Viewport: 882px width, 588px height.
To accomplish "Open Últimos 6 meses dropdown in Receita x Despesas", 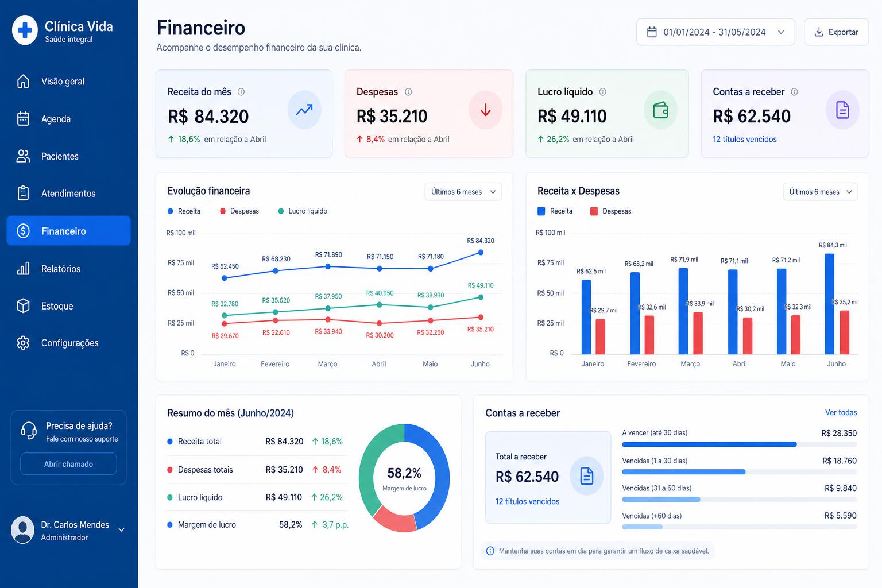I will (820, 192).
